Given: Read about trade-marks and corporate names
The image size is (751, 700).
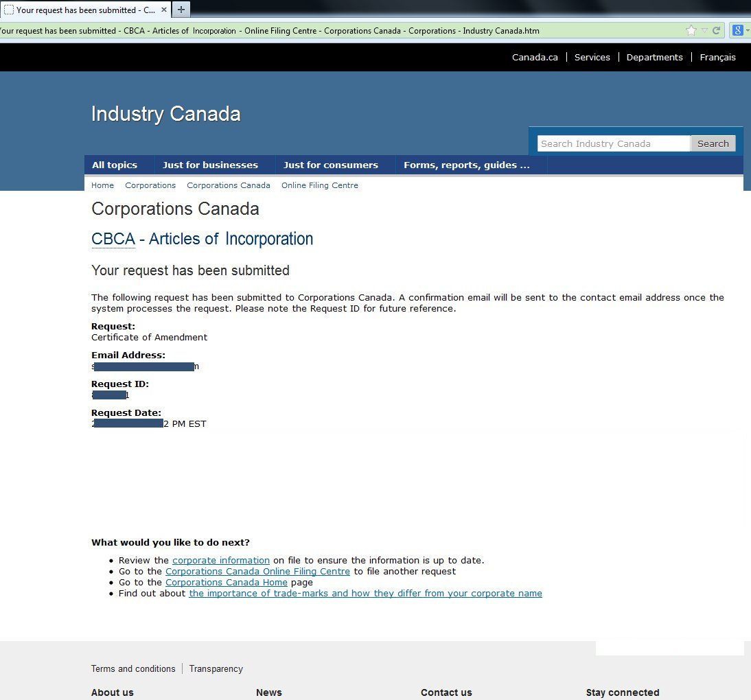Looking at the screenshot, I should tap(365, 593).
